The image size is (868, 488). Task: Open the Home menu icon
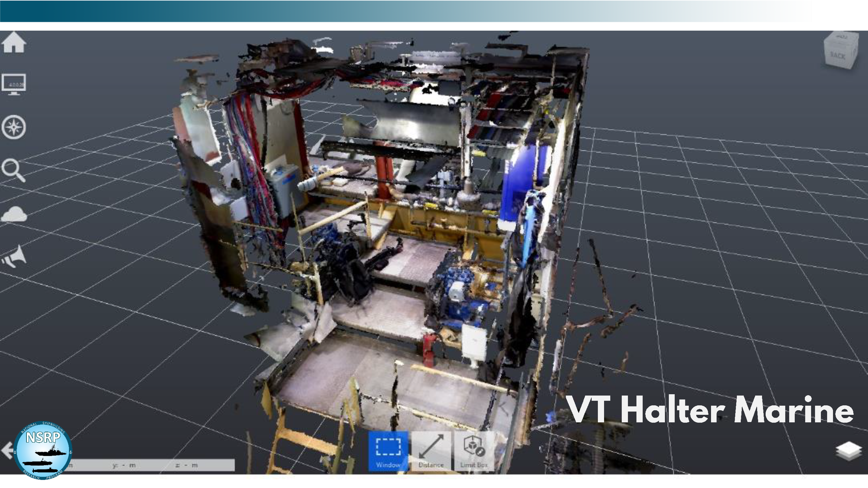[x=14, y=42]
